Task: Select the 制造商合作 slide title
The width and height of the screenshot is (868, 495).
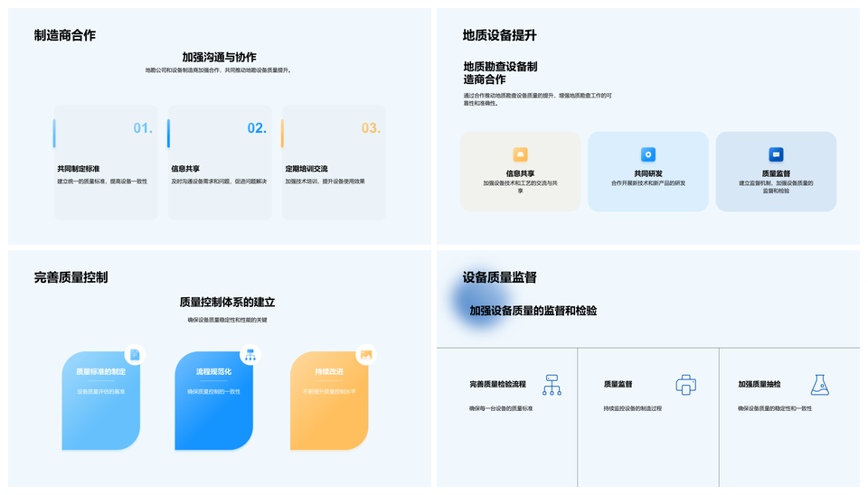Action: (65, 35)
